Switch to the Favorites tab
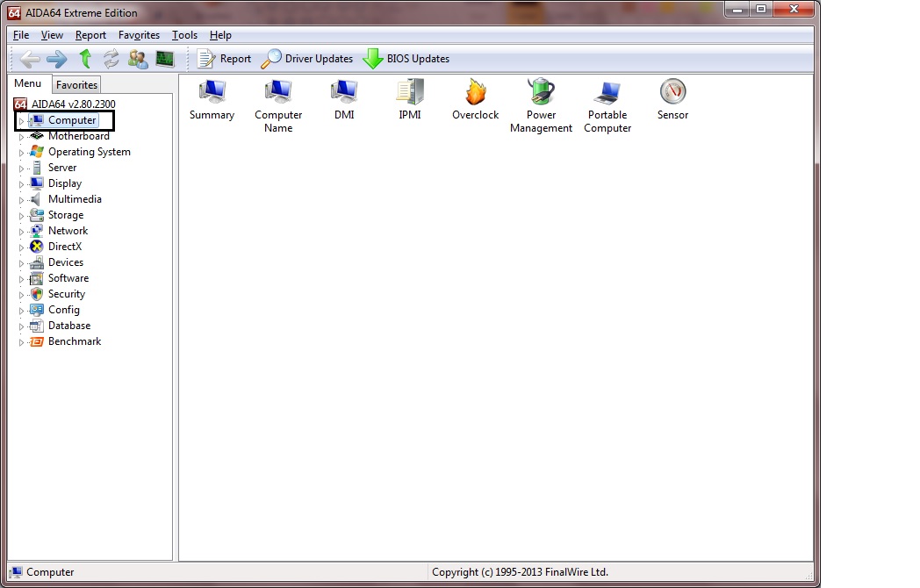This screenshot has height=588, width=920. point(77,85)
